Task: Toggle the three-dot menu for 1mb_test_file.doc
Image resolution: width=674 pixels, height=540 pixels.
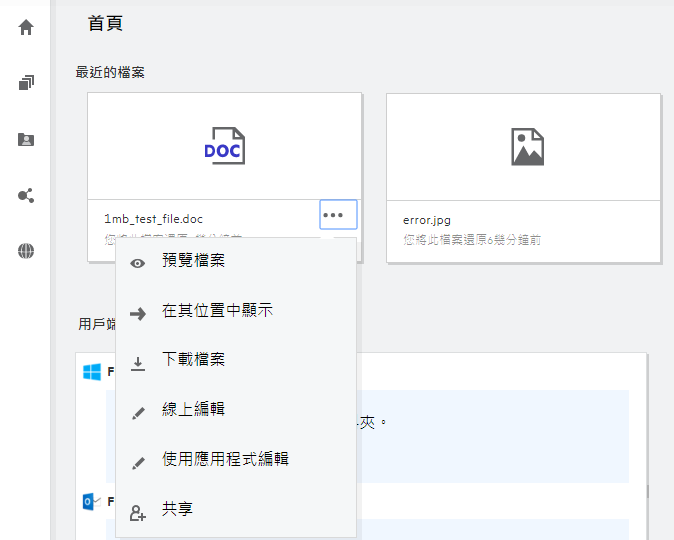Action: click(x=338, y=216)
